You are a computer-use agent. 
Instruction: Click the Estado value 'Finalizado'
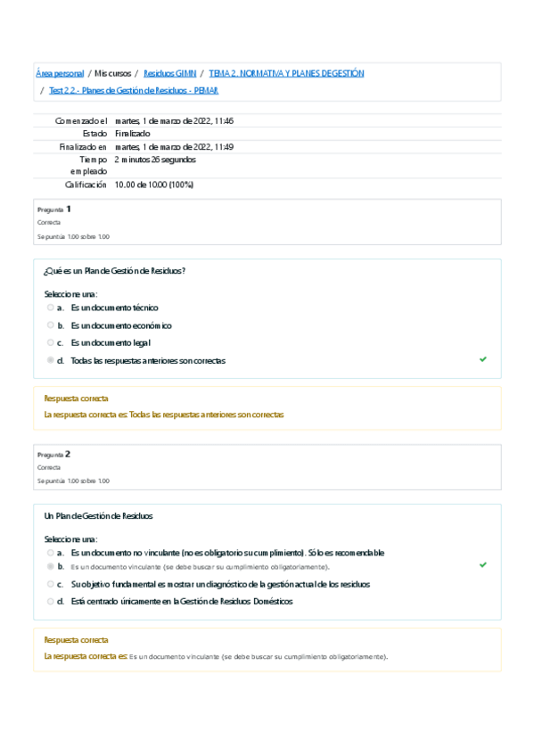pyautogui.click(x=133, y=134)
